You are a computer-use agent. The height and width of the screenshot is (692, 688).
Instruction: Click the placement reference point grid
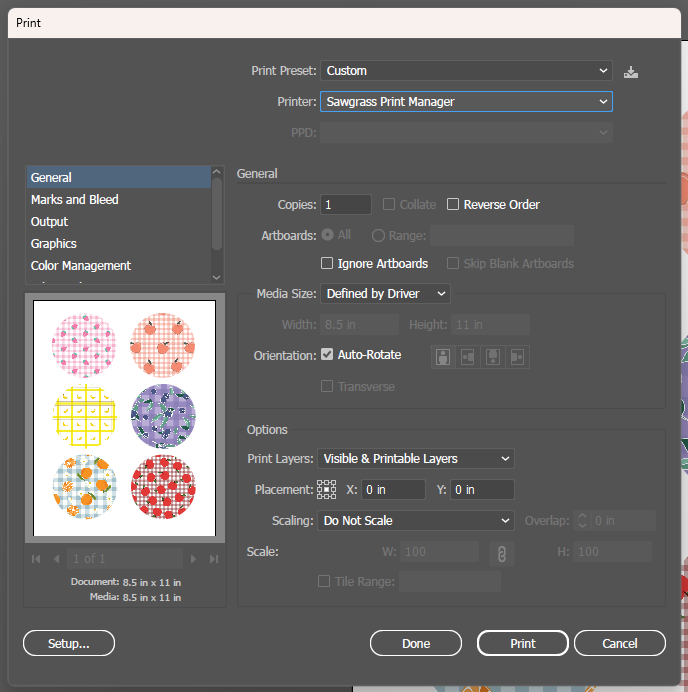(327, 489)
